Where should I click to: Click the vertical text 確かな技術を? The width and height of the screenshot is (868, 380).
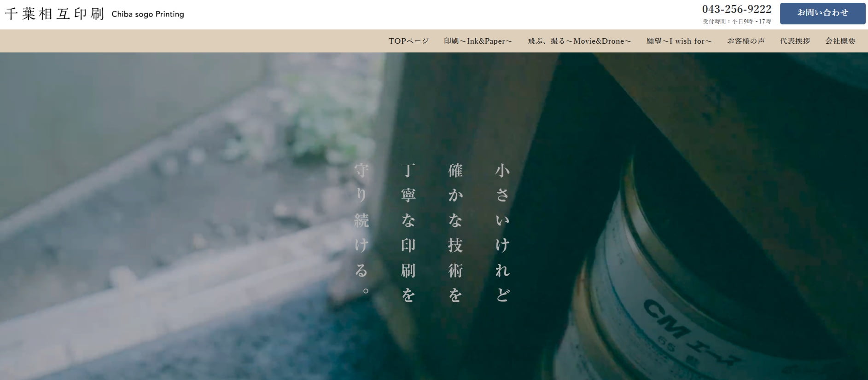tap(455, 232)
